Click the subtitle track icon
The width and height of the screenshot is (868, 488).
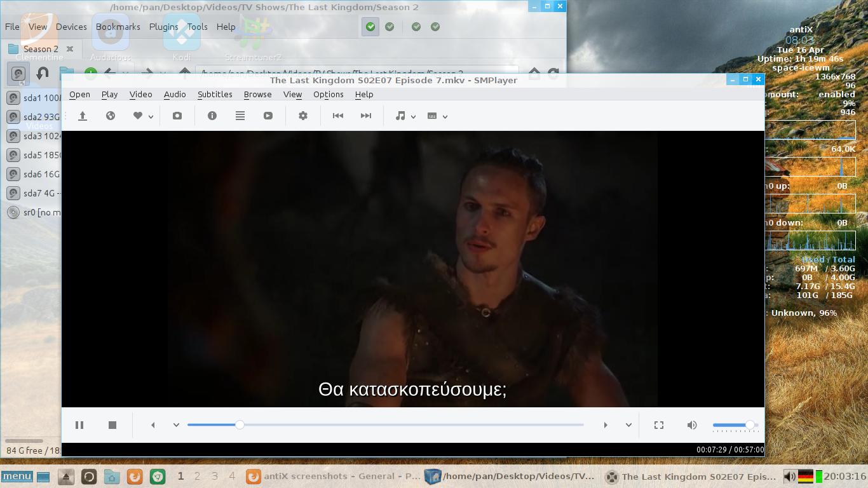[x=432, y=116]
